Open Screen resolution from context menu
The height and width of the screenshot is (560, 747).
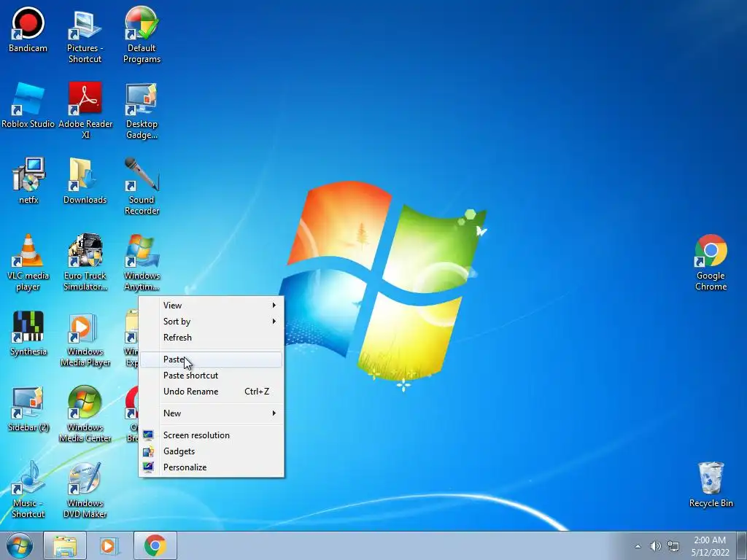click(211, 435)
